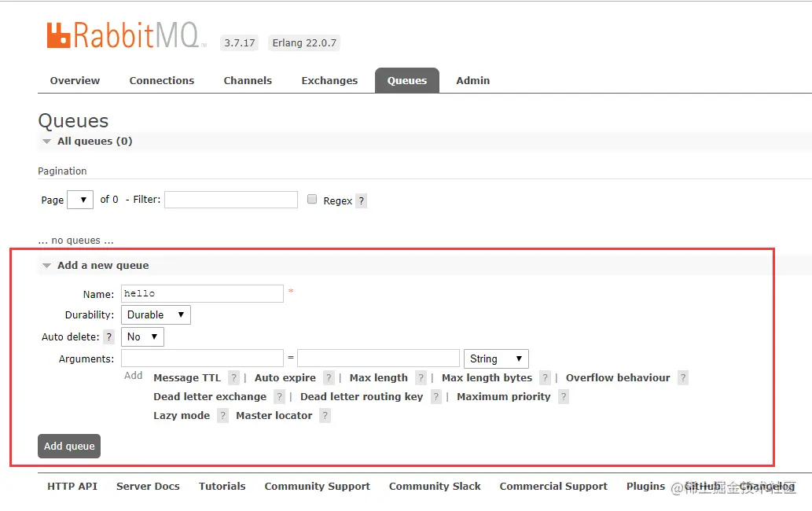Open help icon for Overflow behaviour
Image resolution: width=812 pixels, height=511 pixels.
[x=683, y=378]
